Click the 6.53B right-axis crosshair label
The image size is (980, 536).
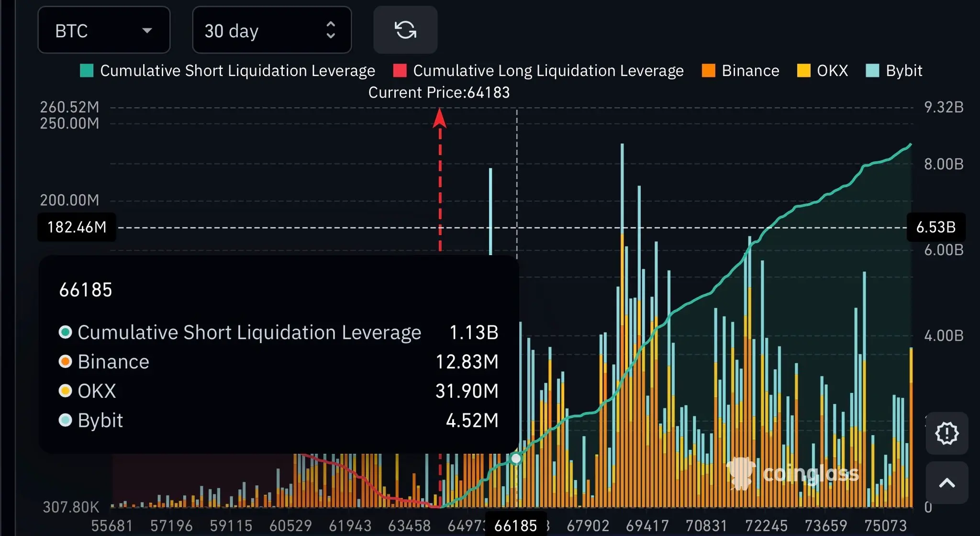point(935,227)
